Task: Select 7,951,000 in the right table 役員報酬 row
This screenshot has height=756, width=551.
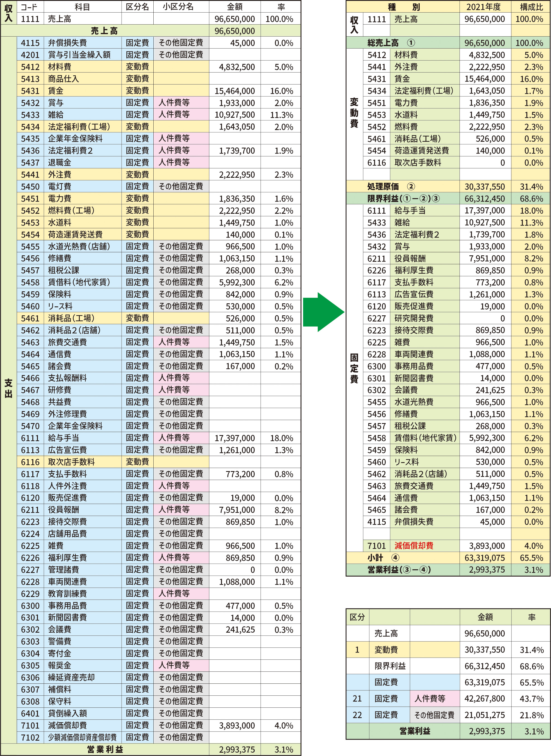Action: click(x=485, y=258)
